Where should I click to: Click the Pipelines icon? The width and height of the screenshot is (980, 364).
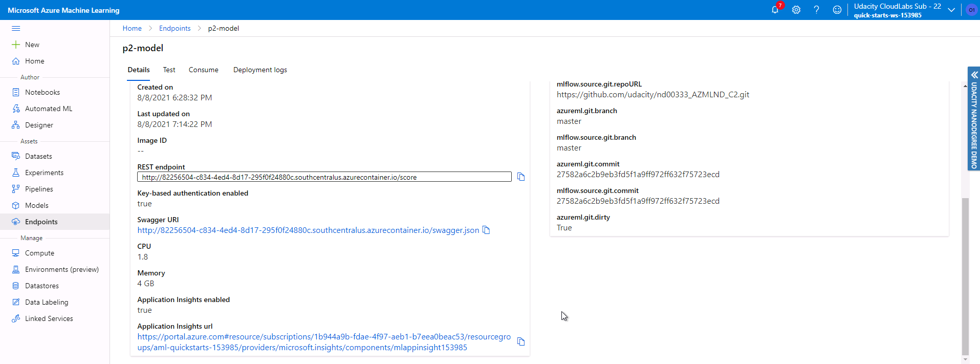click(16, 189)
